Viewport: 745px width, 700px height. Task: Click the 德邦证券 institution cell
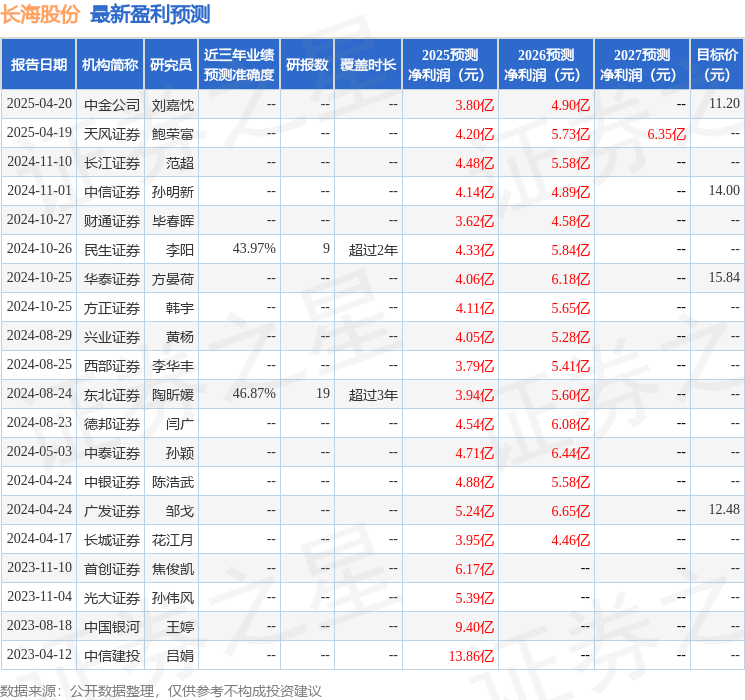pos(112,424)
